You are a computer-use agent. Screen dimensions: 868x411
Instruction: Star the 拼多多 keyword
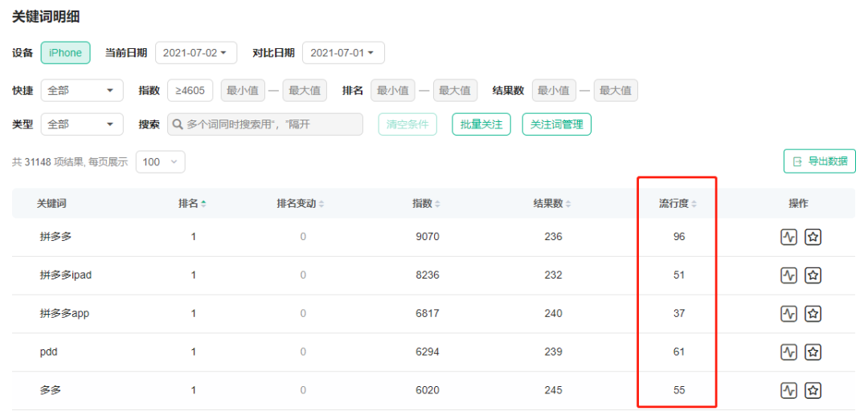(813, 238)
